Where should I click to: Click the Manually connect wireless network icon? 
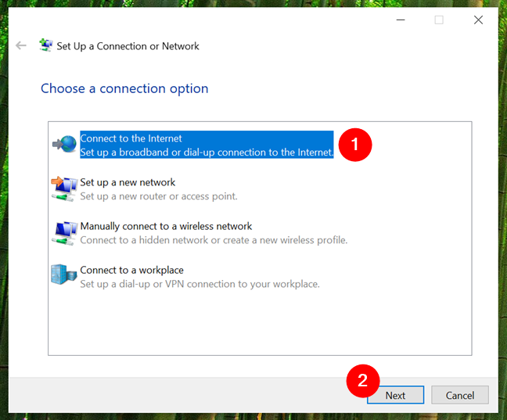pyautogui.click(x=64, y=233)
